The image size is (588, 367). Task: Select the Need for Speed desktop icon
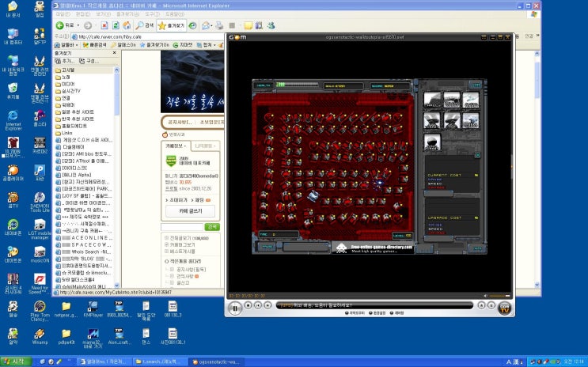(x=40, y=283)
